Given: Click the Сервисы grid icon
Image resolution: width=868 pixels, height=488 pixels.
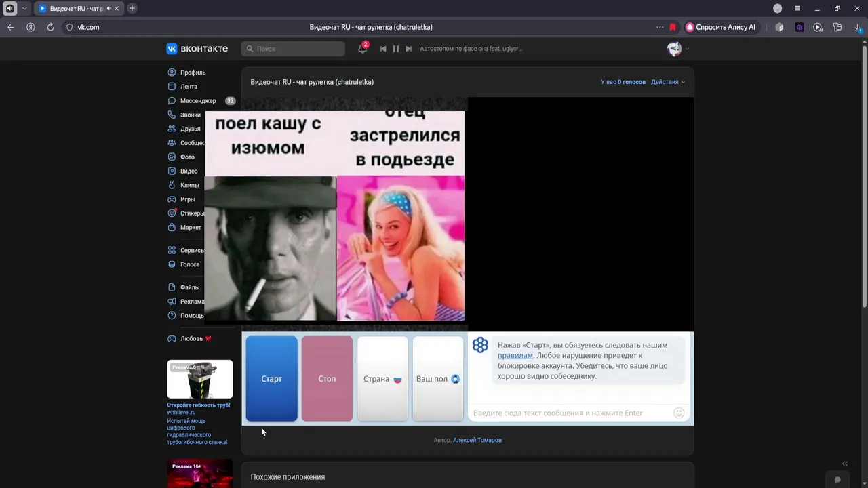Looking at the screenshot, I should tap(172, 251).
